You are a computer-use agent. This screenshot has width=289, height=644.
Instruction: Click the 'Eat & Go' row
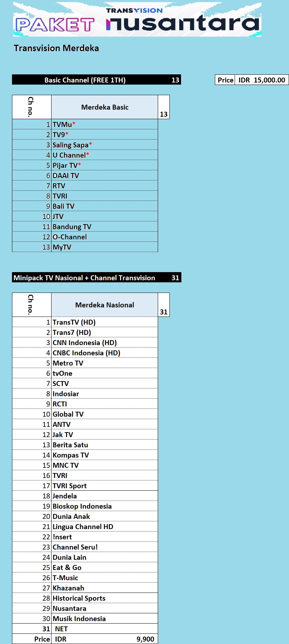(x=85, y=567)
